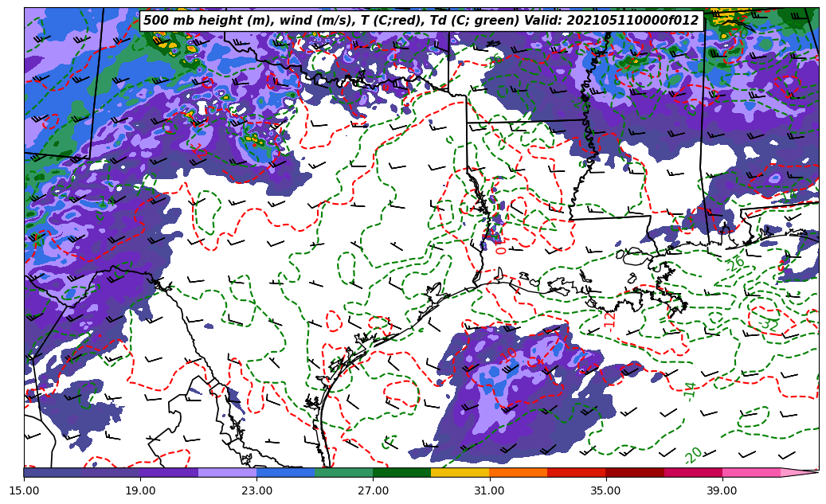Click the 35.00 colorbar tick label
Image resolution: width=826 pixels, height=504 pixels.
click(x=605, y=490)
